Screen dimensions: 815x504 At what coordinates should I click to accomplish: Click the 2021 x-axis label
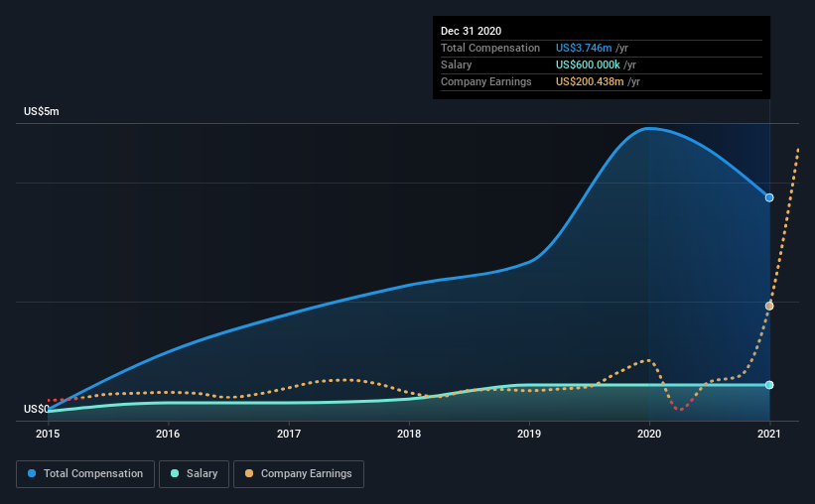(x=769, y=434)
